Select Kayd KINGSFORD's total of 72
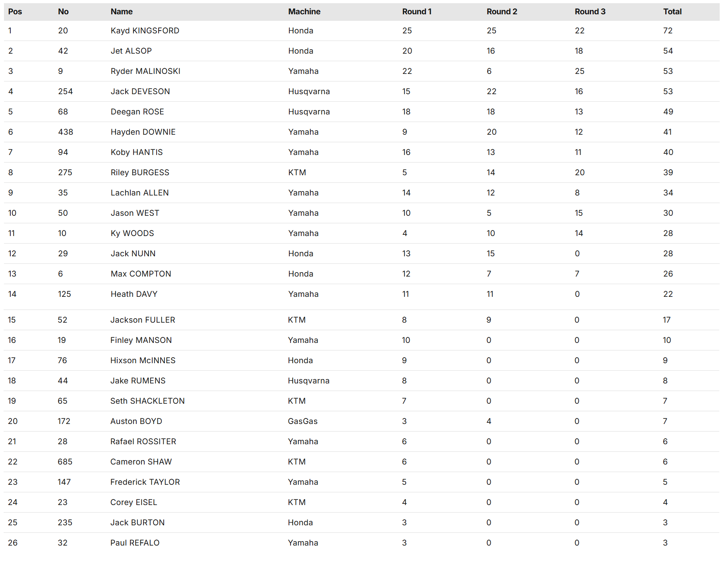 click(x=668, y=31)
